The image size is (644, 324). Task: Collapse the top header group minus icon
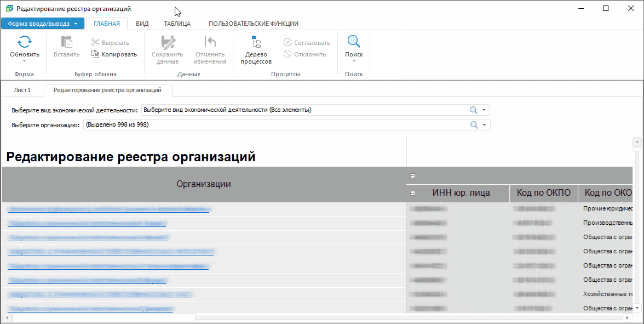413,176
